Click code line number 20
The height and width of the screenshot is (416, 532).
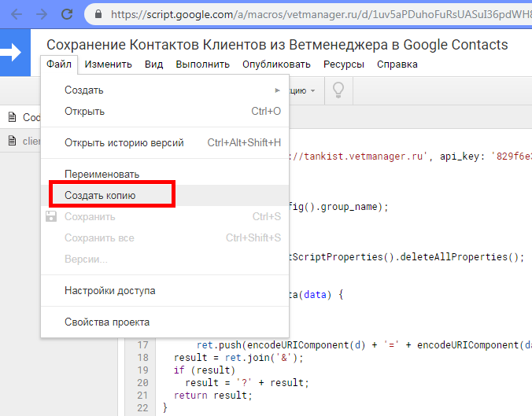tap(142, 383)
